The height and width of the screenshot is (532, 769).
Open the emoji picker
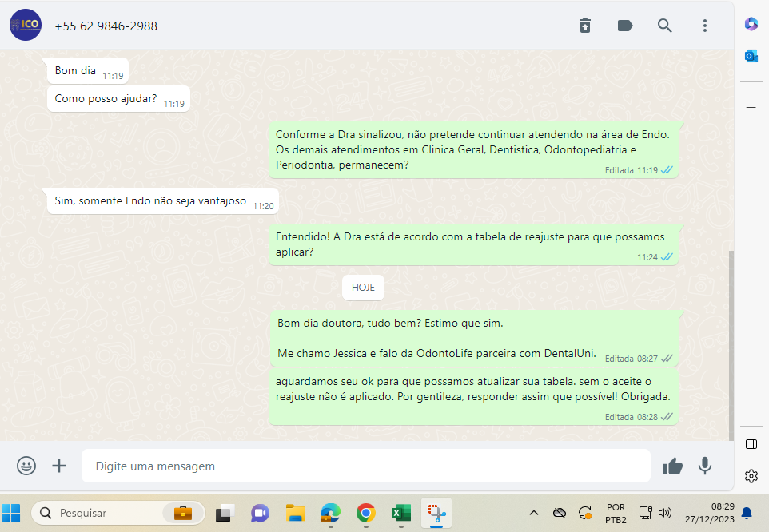(x=26, y=466)
